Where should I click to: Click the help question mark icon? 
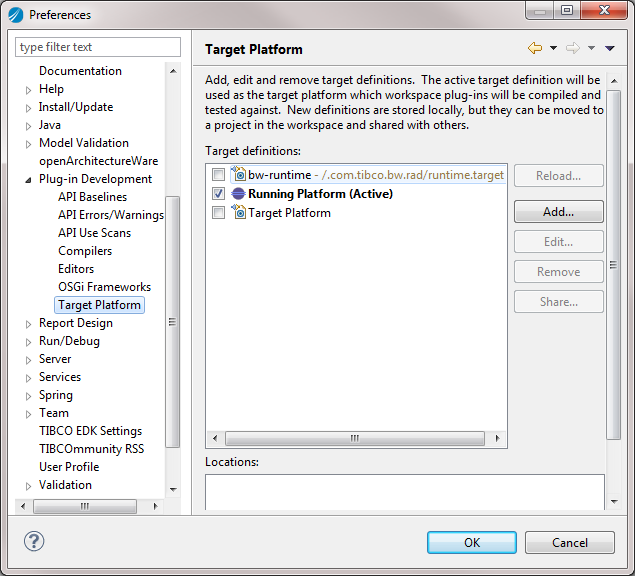pos(34,541)
